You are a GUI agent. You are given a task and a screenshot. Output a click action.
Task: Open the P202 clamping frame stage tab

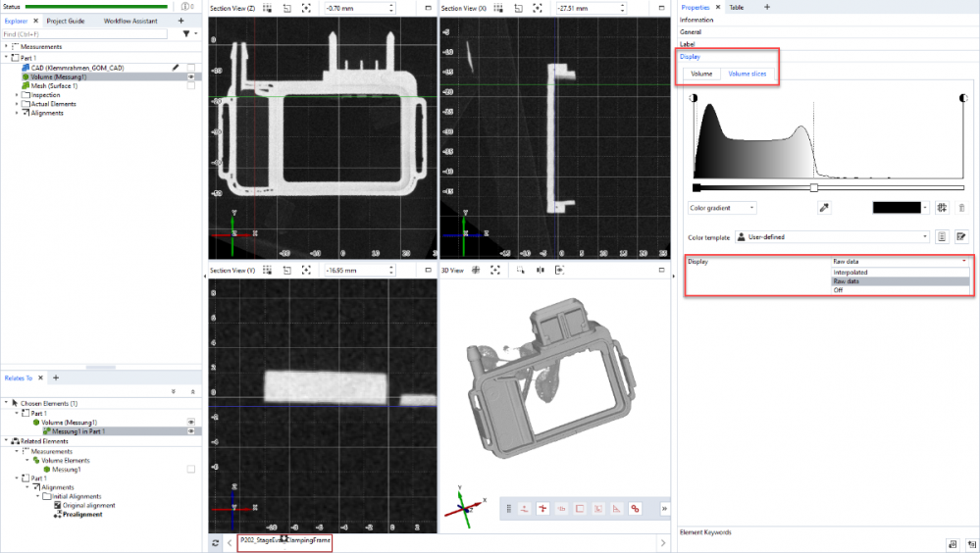pyautogui.click(x=285, y=540)
